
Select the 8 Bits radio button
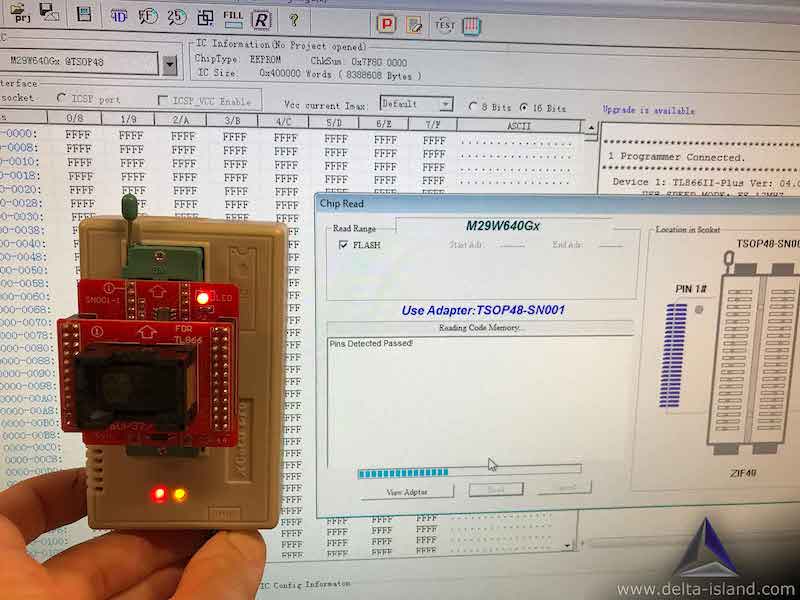[x=474, y=107]
